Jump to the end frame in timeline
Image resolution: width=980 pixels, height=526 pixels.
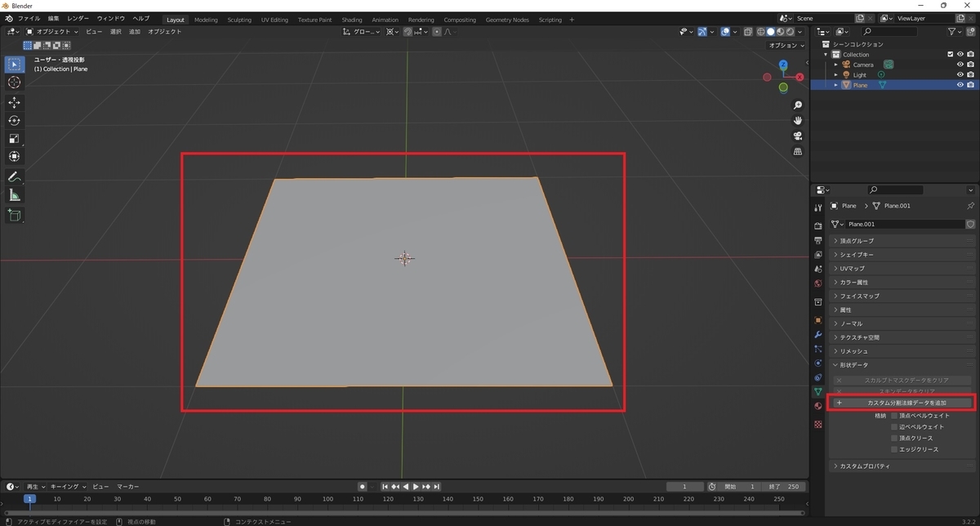tap(437, 487)
